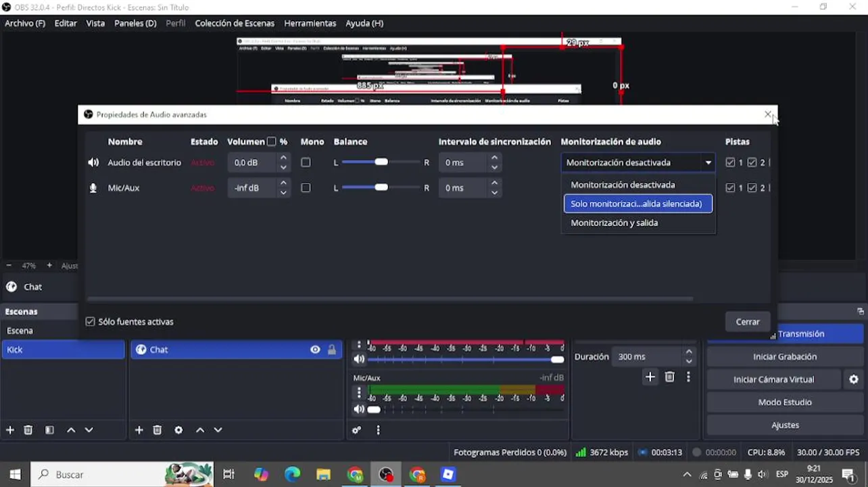Image resolution: width=868 pixels, height=487 pixels.
Task: Open the Mic/Aux three-dot menu in mixer
Action: [359, 392]
